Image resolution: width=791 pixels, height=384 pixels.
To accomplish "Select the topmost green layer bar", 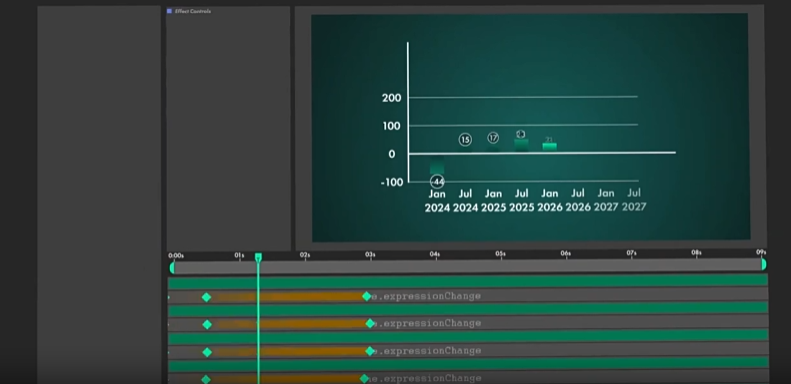I will point(468,281).
